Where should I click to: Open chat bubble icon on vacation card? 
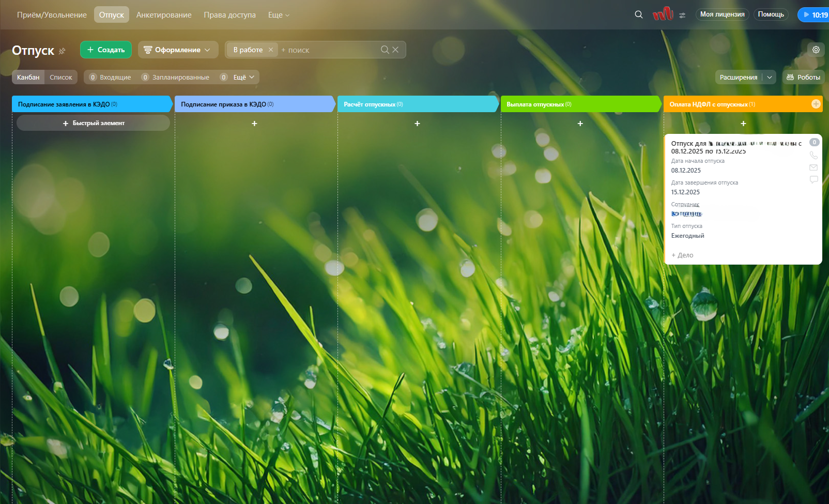point(813,179)
